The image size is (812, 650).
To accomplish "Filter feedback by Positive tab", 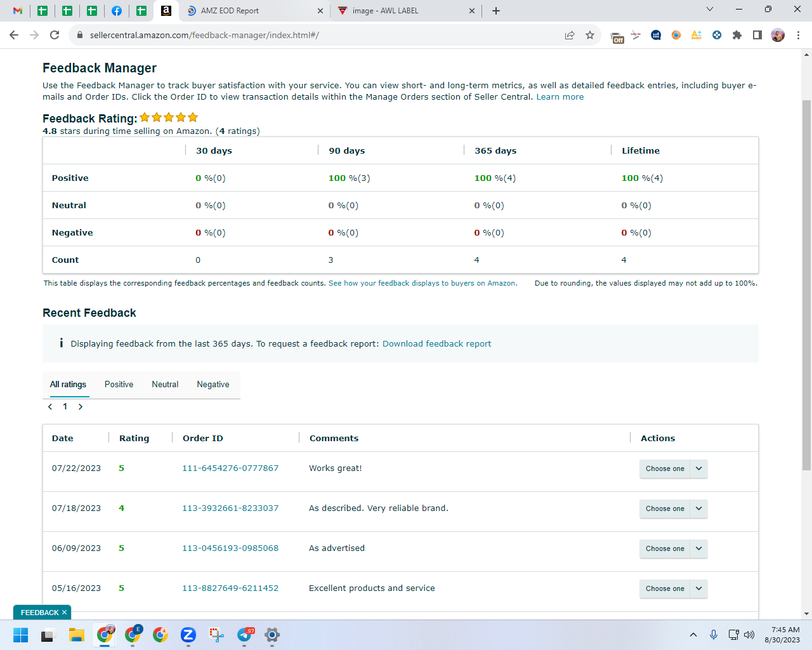I will 119,385.
